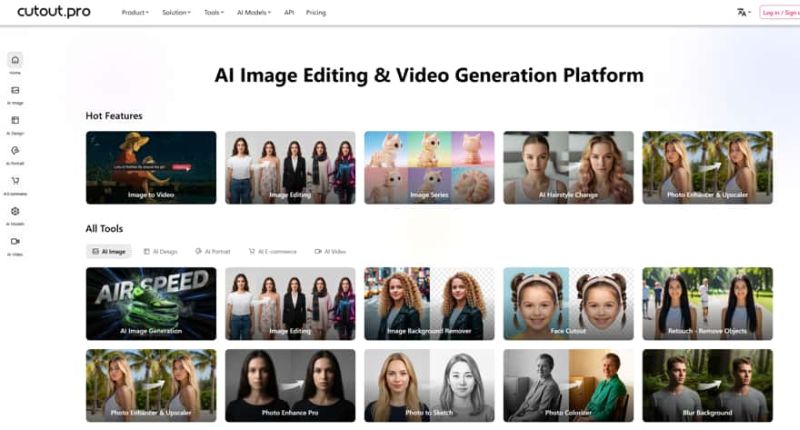The height and width of the screenshot is (430, 800).
Task: Select the AI Design sidebar icon
Action: pos(15,121)
